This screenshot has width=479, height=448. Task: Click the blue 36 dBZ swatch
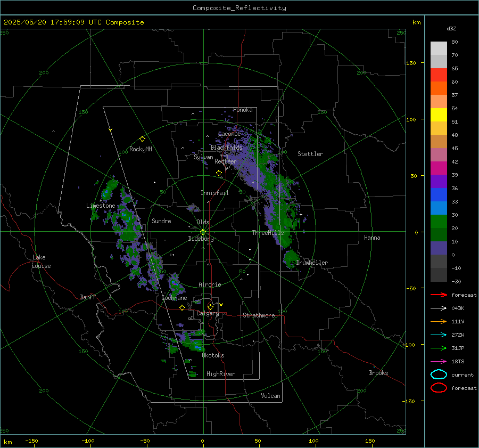[439, 194]
